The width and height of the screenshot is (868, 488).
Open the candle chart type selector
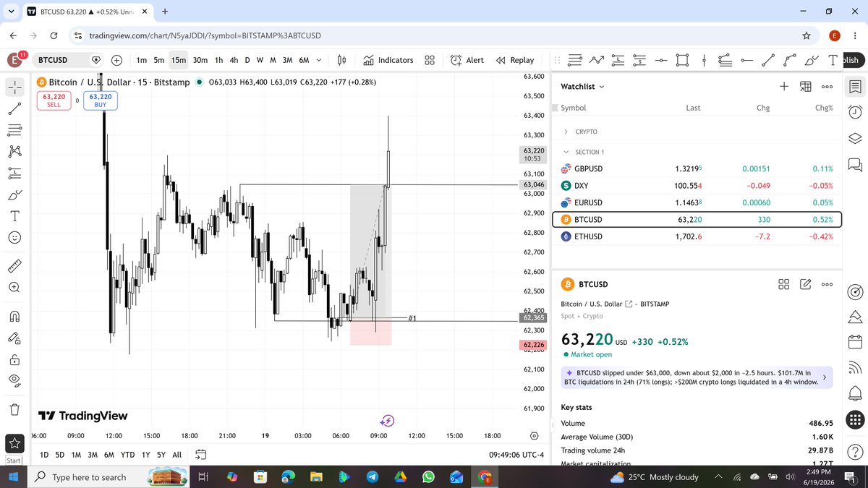pos(343,60)
